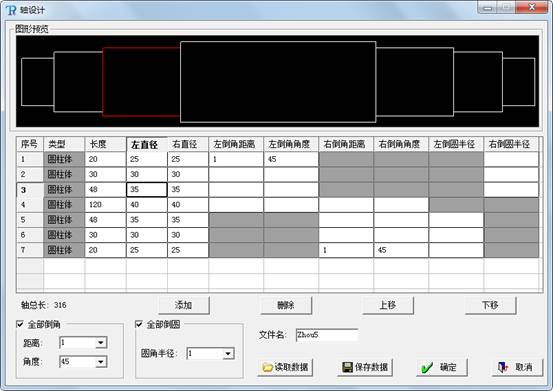The width and height of the screenshot is (553, 391).
Task: Expand the 圆角半径 combo box
Action: (228, 354)
